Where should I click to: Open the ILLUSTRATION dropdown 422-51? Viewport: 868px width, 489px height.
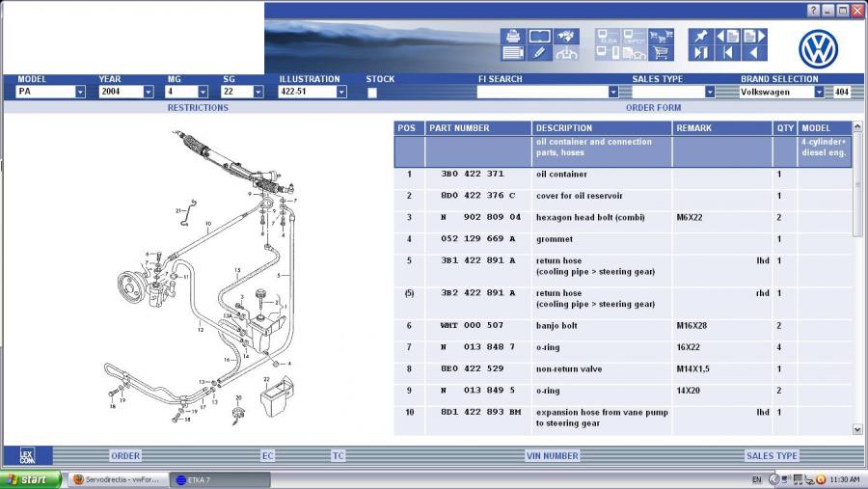click(341, 93)
